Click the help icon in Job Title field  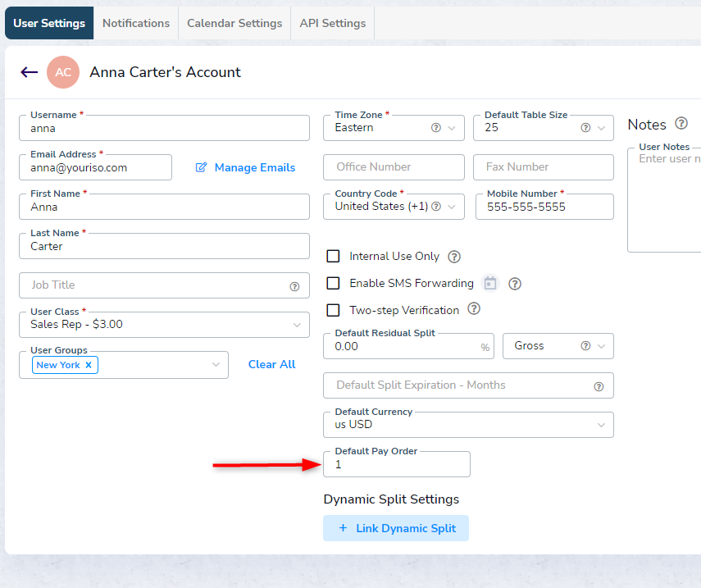(294, 286)
